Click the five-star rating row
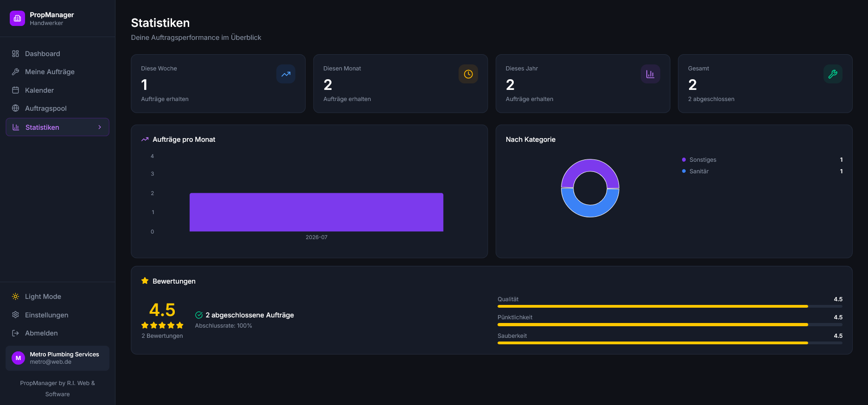The height and width of the screenshot is (405, 868). pyautogui.click(x=162, y=325)
